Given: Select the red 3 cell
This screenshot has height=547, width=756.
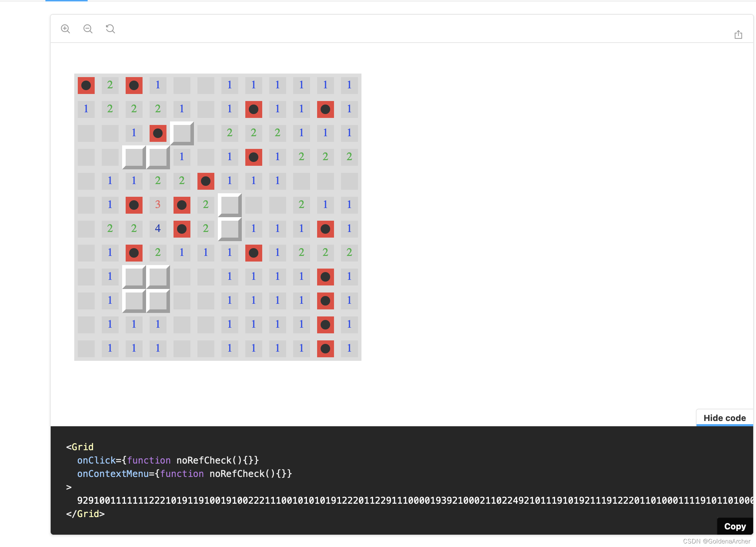Looking at the screenshot, I should click(x=158, y=205).
